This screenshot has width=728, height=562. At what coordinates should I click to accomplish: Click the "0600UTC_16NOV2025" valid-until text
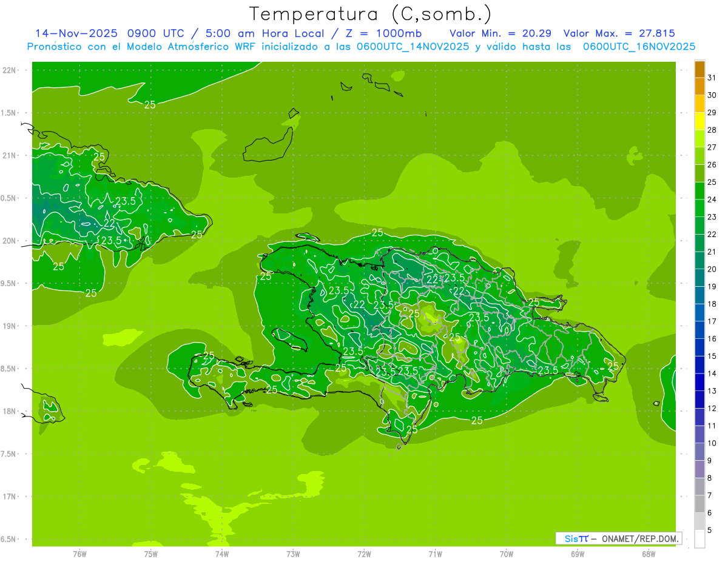pos(639,47)
